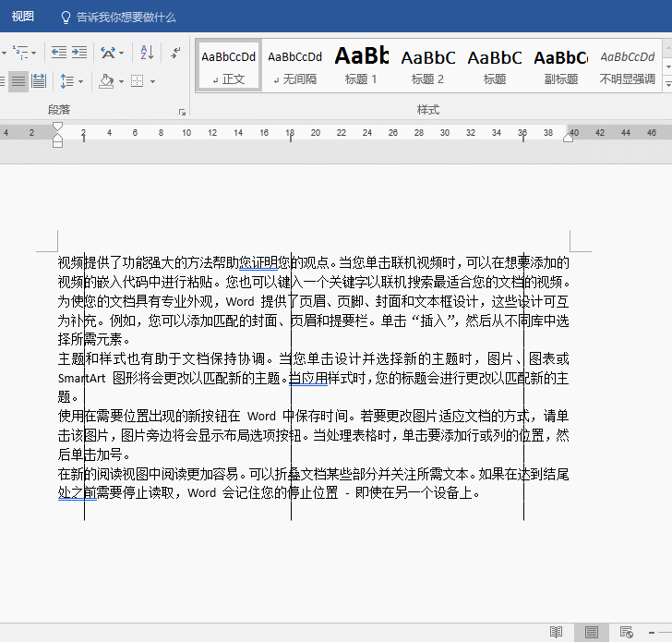Apply distributed alignment to the paragraph
This screenshot has height=642, width=672.
[x=39, y=81]
